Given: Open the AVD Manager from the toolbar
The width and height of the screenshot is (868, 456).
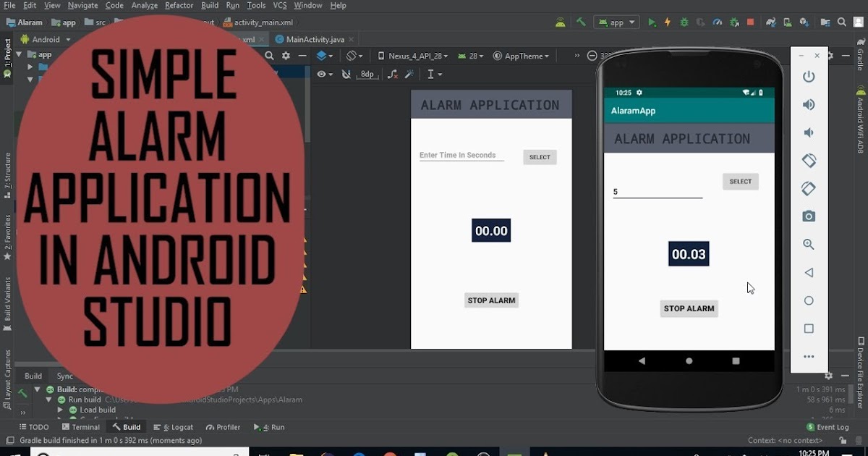Looking at the screenshot, I should pos(788,22).
